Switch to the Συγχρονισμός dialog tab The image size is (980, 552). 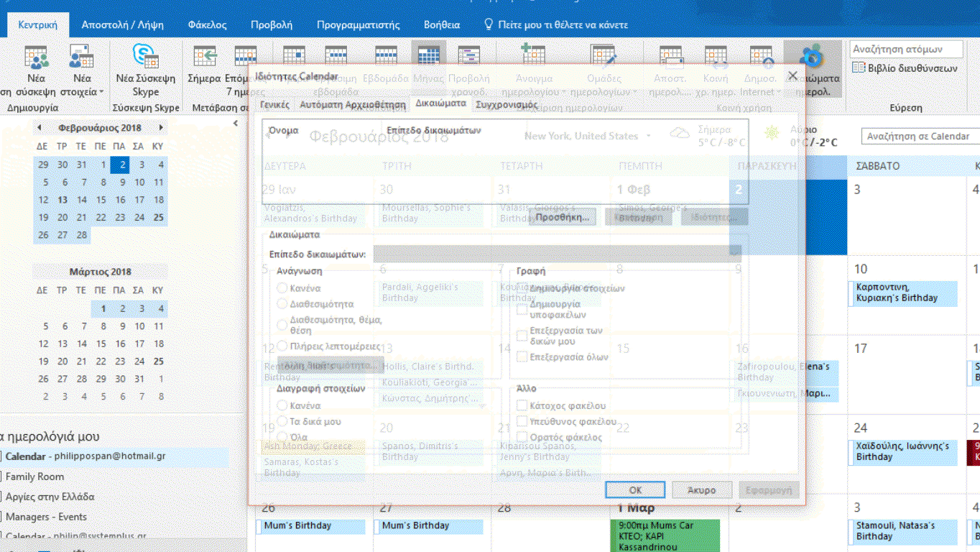[x=507, y=104]
